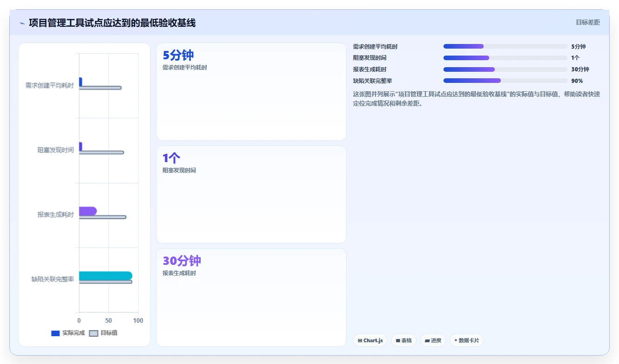619x364 pixels.
Task: Toggle the 目标值 legend item
Action: tap(103, 333)
